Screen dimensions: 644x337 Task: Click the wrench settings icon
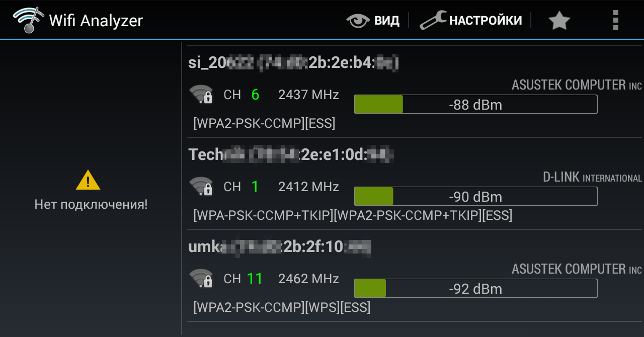[x=432, y=20]
